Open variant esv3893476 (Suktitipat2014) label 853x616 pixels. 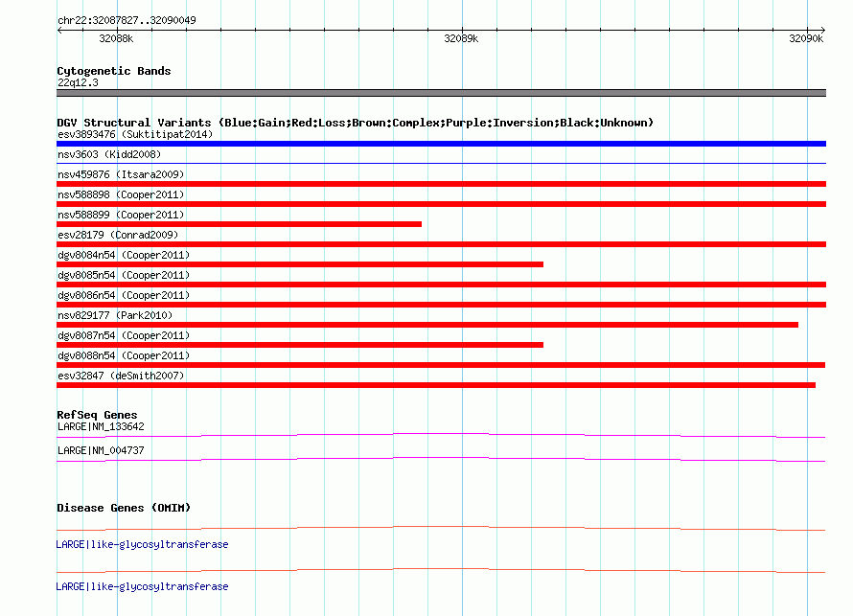coord(135,134)
